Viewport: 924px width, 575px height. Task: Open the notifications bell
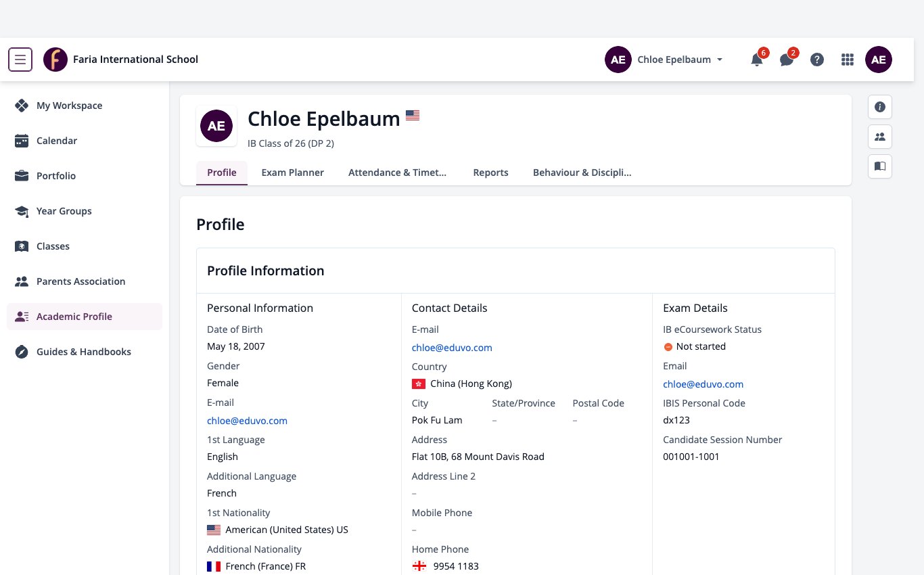757,60
